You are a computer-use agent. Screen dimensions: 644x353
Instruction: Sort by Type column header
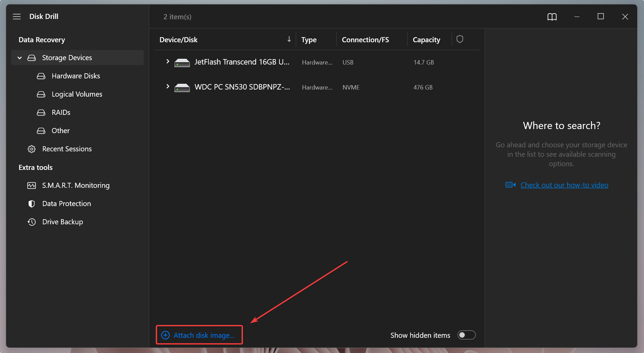pos(309,40)
